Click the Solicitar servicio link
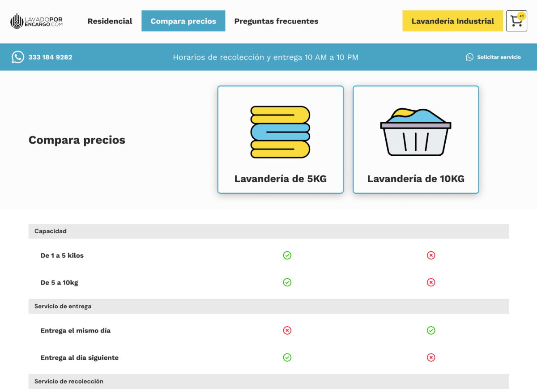 499,57
